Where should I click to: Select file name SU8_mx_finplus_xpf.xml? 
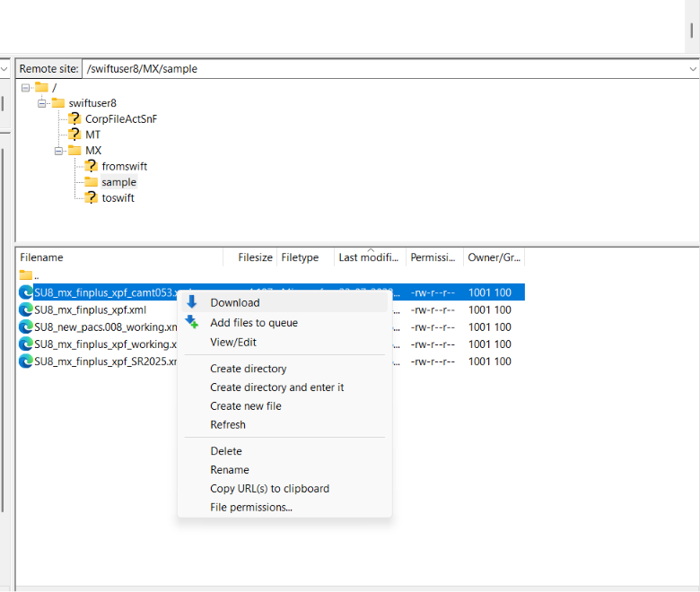[90, 309]
